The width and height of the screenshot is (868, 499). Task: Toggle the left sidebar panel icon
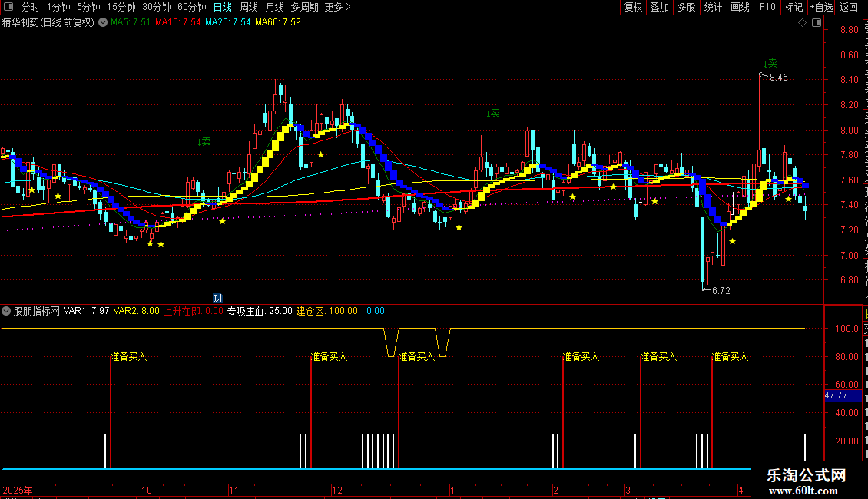[x=8, y=7]
